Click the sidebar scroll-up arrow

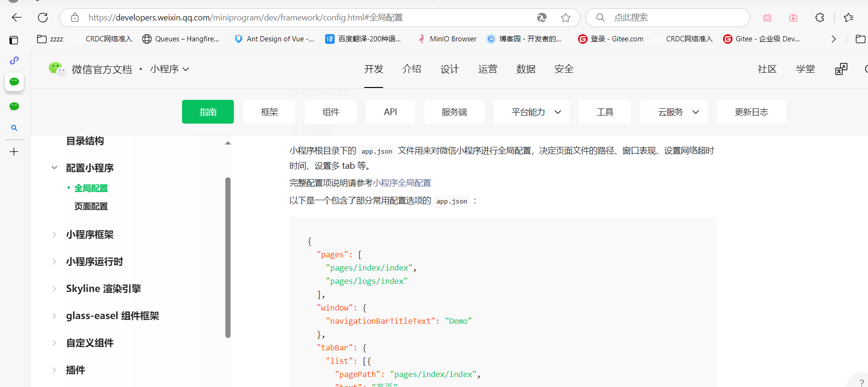point(228,143)
